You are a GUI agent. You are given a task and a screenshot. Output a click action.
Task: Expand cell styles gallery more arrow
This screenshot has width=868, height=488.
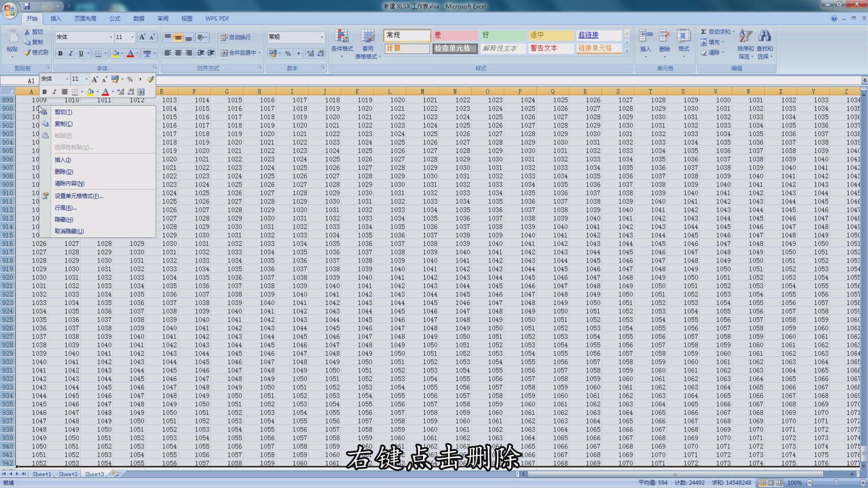click(627, 52)
